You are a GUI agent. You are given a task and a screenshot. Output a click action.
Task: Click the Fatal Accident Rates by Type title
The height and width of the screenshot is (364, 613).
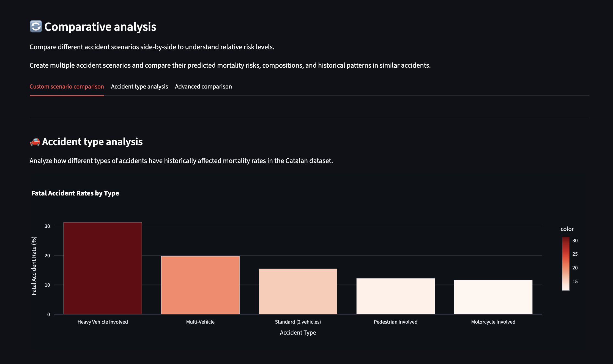[x=75, y=193]
